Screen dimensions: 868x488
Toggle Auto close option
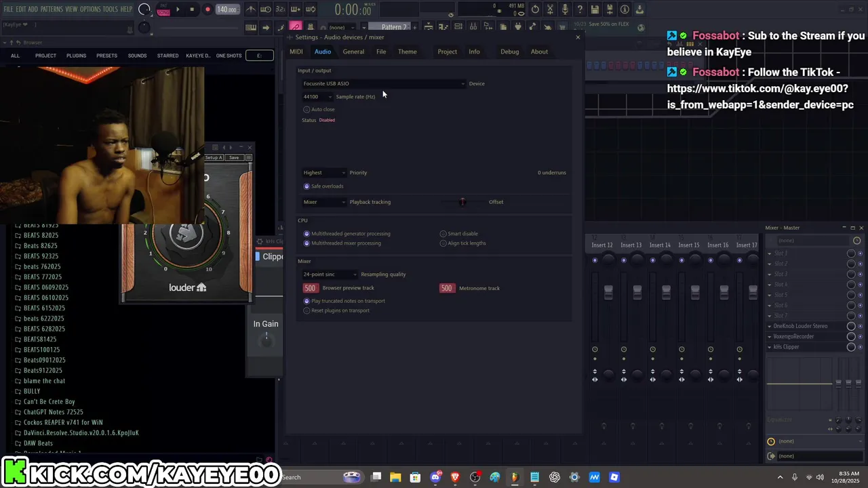(x=319, y=109)
